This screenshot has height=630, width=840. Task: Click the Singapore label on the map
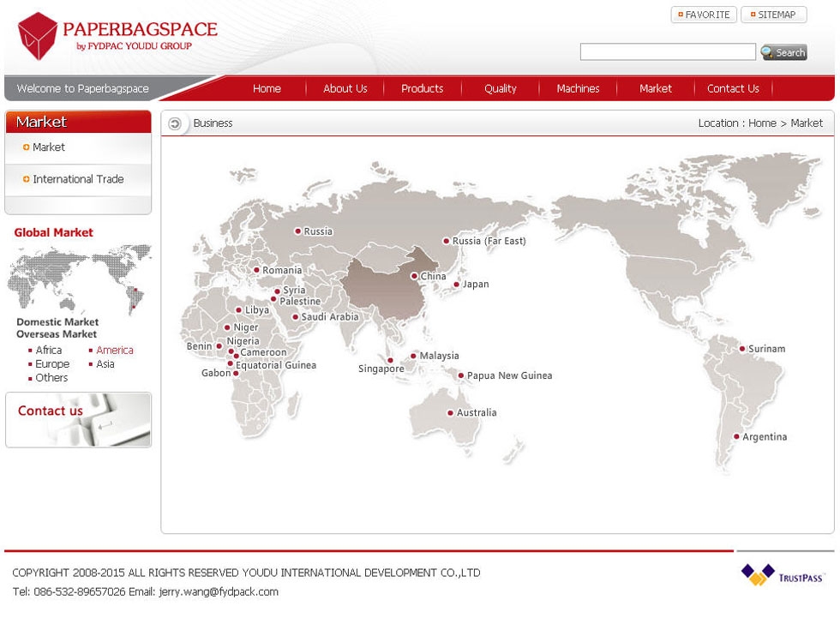381,369
